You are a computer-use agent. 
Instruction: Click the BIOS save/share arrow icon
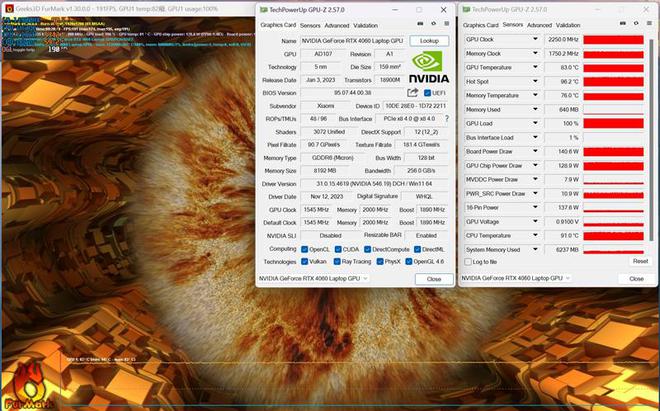[412, 93]
